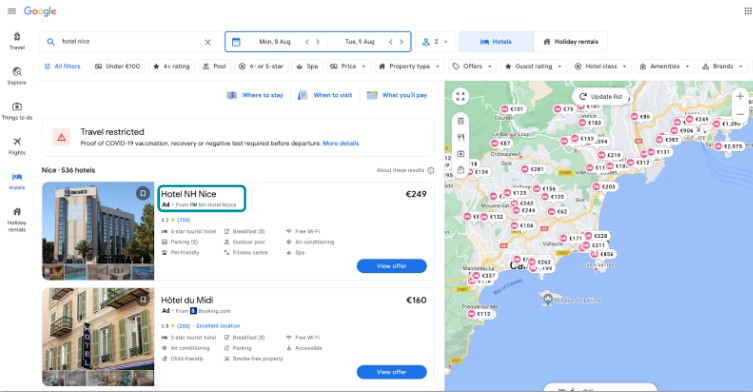Open the guests count dropdown

pyautogui.click(x=435, y=42)
